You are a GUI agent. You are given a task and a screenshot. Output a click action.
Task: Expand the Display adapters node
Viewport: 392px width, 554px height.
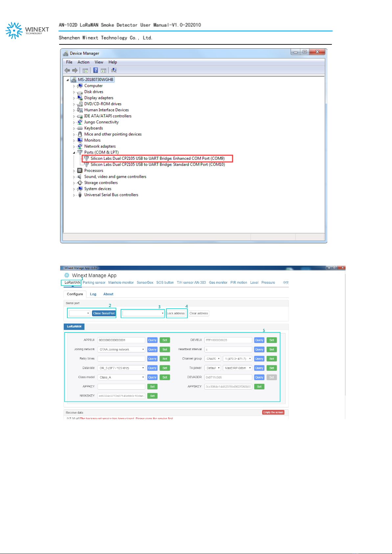pyautogui.click(x=74, y=98)
